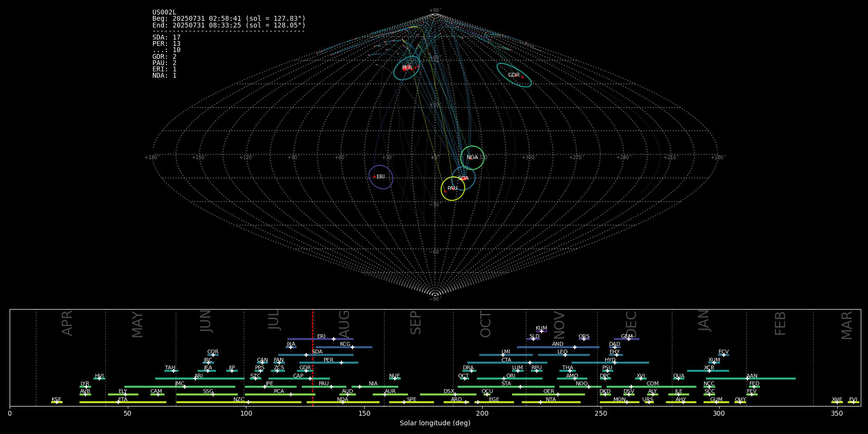
Task: Click the -90° south pole label
Action: (435, 299)
